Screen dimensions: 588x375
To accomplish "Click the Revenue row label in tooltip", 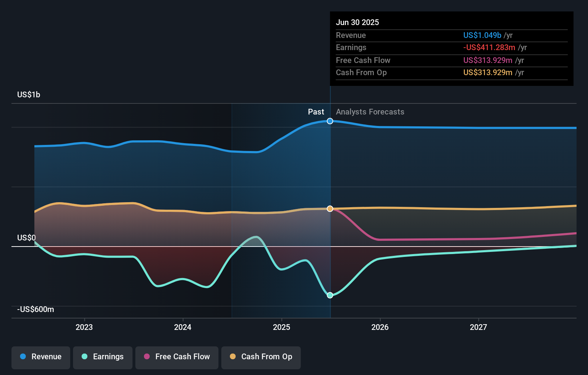I will pos(351,35).
